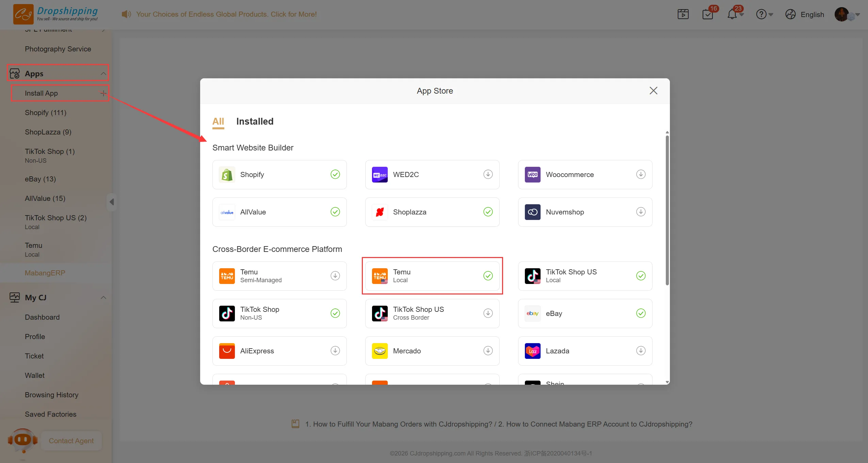868x463 pixels.
Task: Click the App Store vertical scrollbar
Action: 667,209
